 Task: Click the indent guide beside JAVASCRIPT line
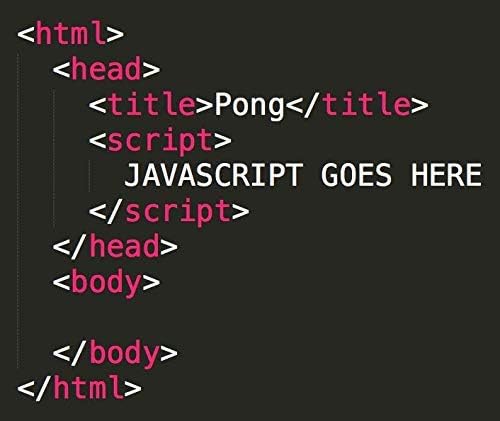tap(89, 175)
